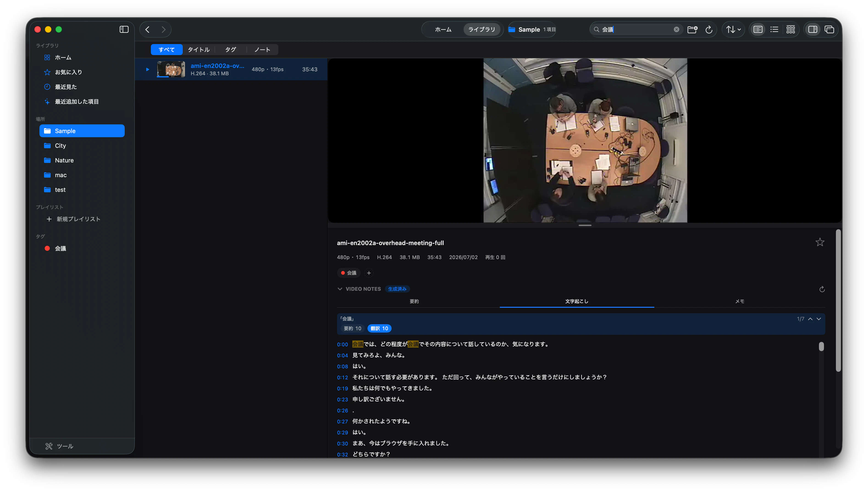This screenshot has height=492, width=868.
Task: Open 最近見た in the sidebar
Action: pyautogui.click(x=82, y=87)
